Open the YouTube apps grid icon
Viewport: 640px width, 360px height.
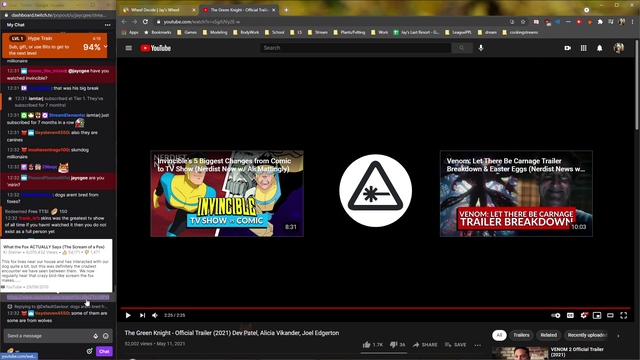coord(584,48)
